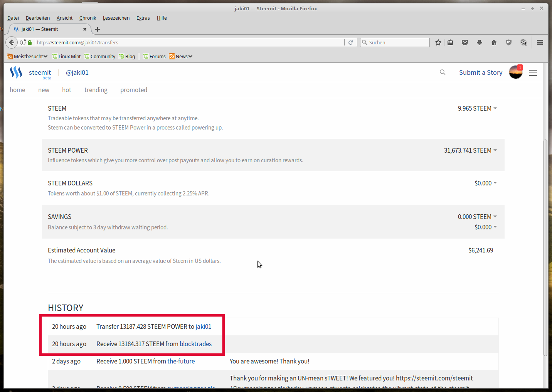Go to steemit home tab
This screenshot has width=552, height=392.
(x=17, y=90)
